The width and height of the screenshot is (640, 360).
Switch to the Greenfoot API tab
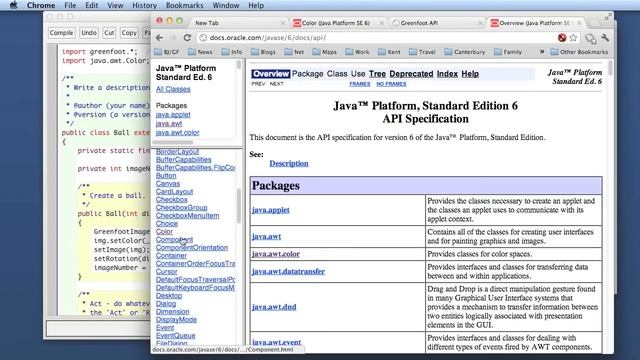tap(436, 23)
